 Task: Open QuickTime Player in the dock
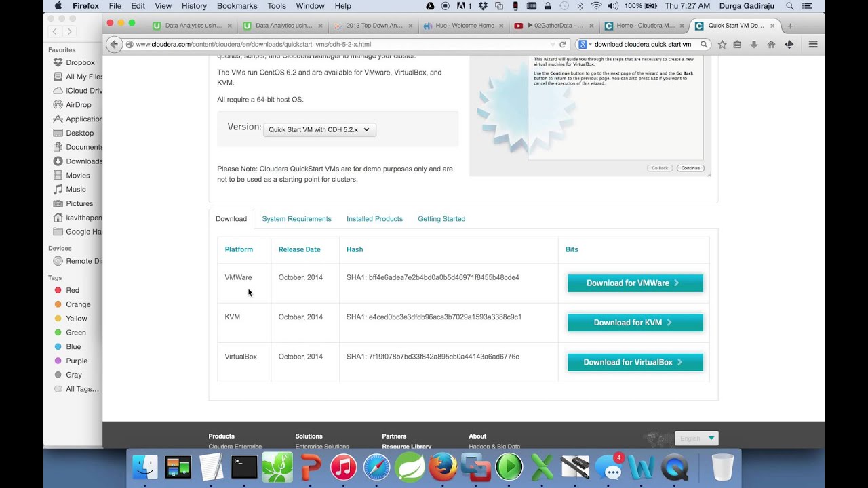(x=674, y=467)
